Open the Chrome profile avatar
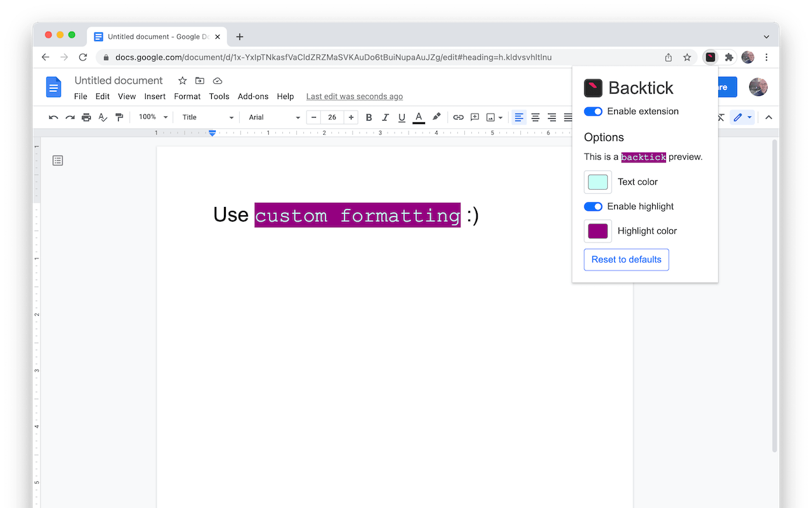Viewport: 812px width, 508px height. point(748,57)
